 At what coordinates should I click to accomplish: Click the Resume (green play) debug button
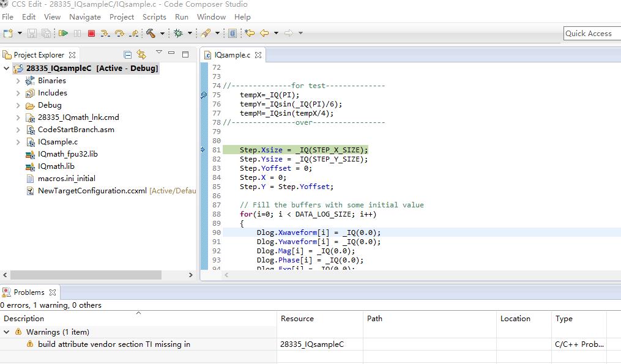pyautogui.click(x=63, y=33)
